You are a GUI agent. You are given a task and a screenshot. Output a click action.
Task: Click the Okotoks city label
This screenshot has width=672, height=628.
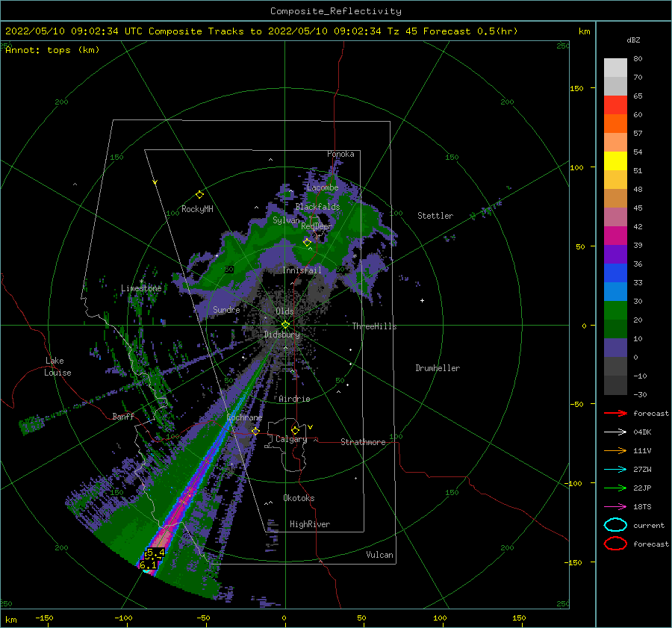(299, 498)
